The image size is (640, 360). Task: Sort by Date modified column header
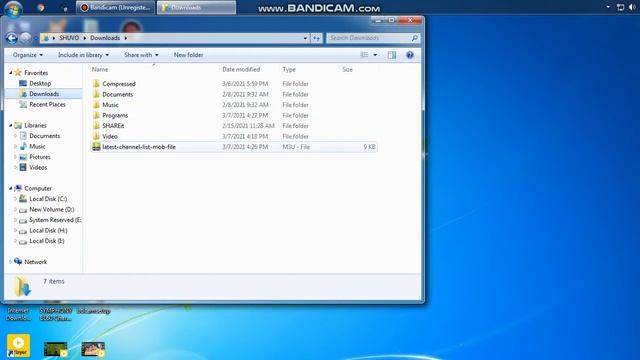coord(241,69)
